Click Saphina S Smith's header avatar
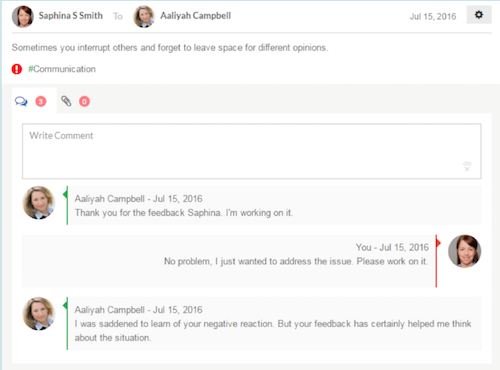 coord(23,16)
